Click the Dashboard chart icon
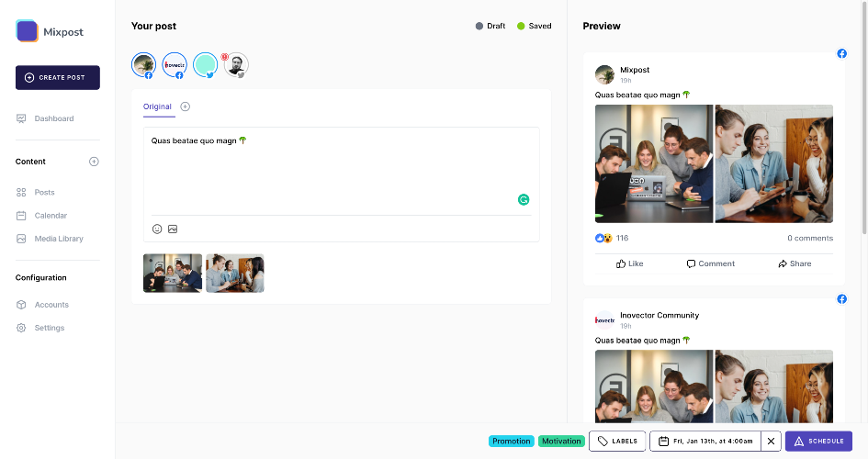This screenshot has height=459, width=868. point(21,118)
